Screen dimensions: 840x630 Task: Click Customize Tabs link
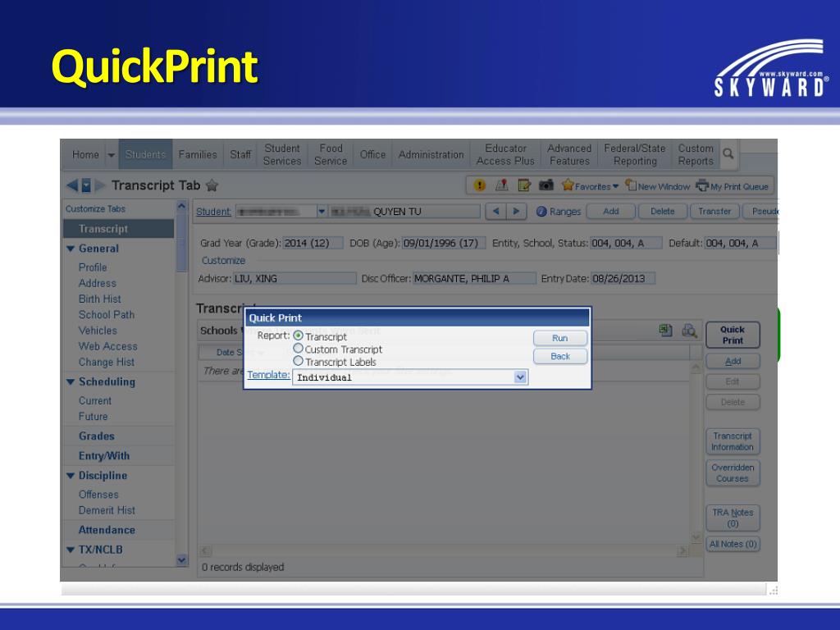coord(95,209)
